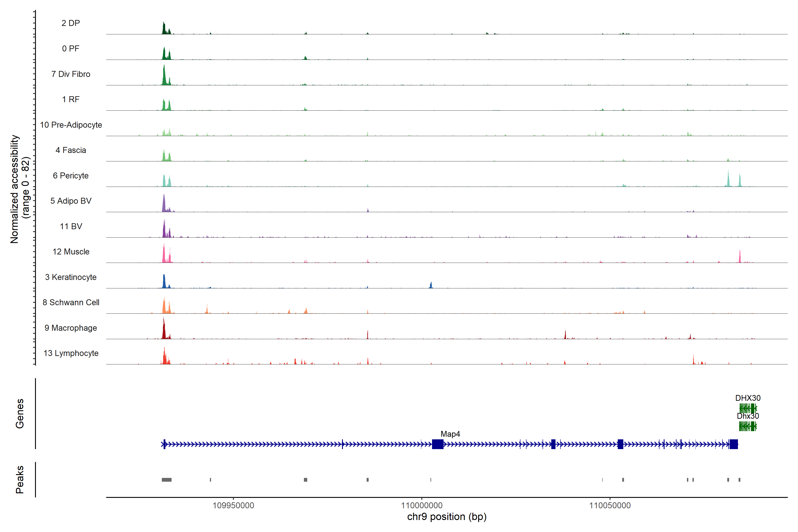Click the large Map4 exon block under label
The image size is (798, 532).
pyautogui.click(x=438, y=444)
